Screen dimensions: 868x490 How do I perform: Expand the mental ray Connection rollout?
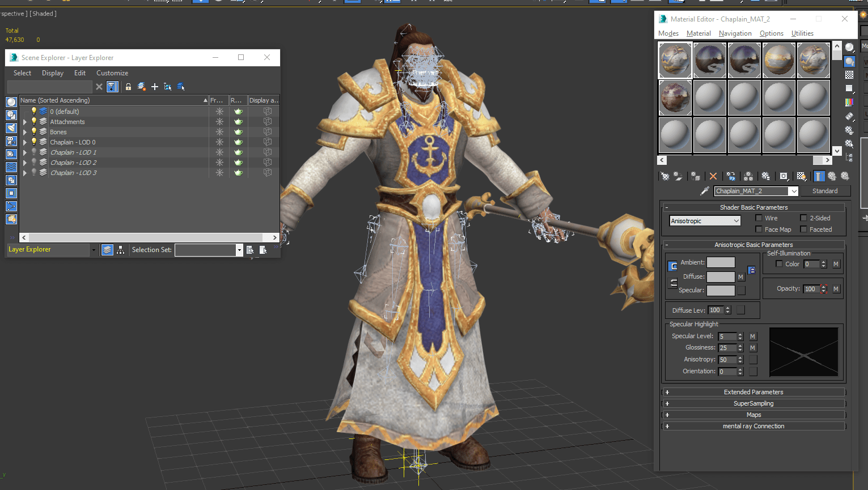tap(753, 426)
